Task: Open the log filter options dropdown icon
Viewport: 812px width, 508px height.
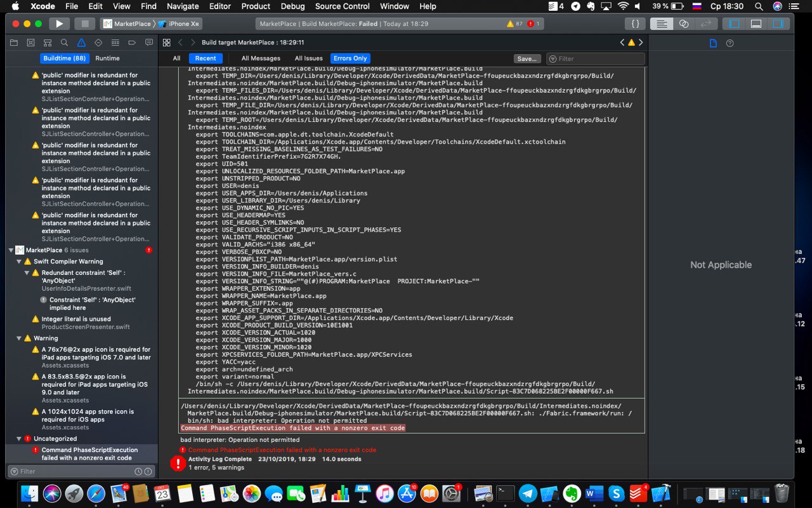Action: (553, 58)
